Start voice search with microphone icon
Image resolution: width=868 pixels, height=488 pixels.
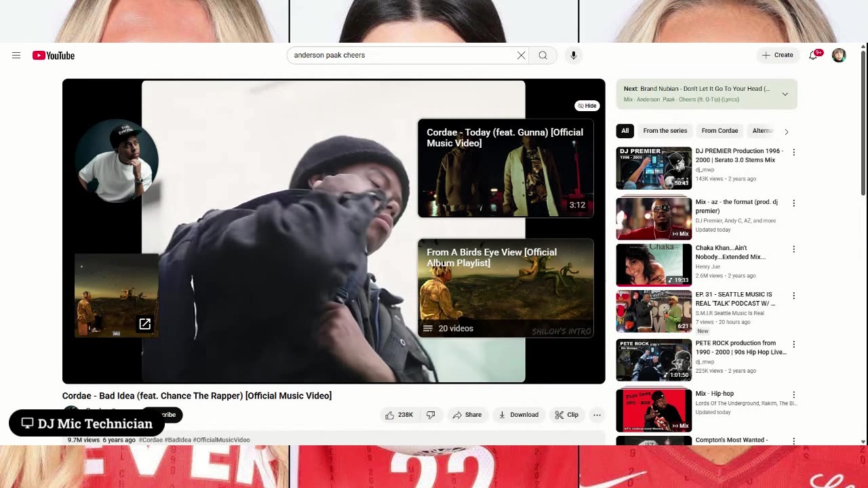click(x=573, y=56)
